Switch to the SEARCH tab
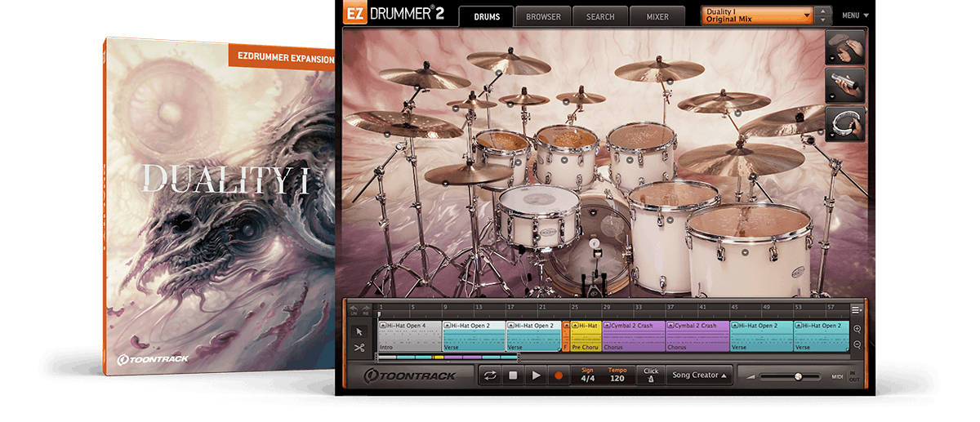Screen dimensions: 980x422 click(599, 16)
